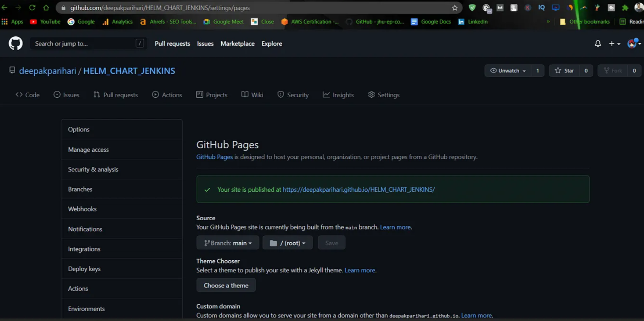Open the Close bookmark

(x=262, y=21)
